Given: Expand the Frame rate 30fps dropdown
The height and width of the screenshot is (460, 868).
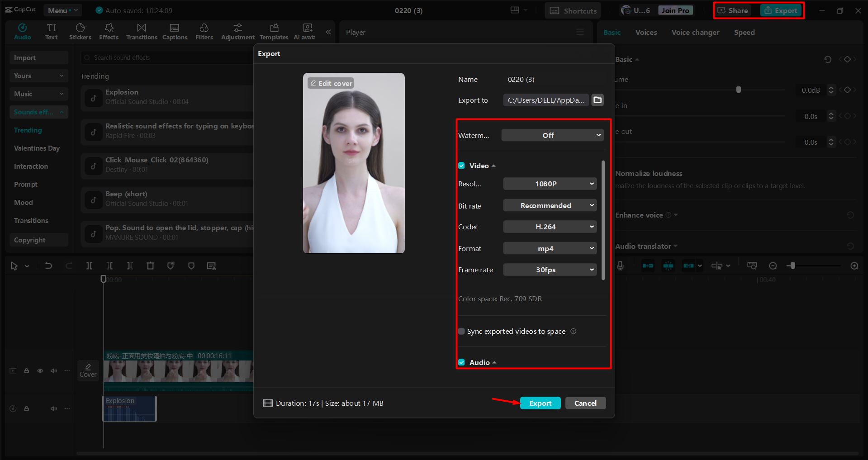Looking at the screenshot, I should pos(550,270).
